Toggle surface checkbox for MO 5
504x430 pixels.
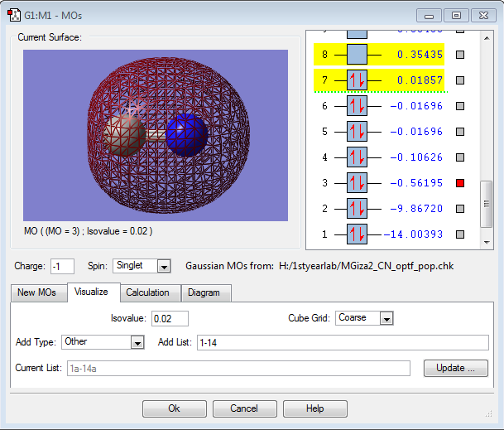pyautogui.click(x=460, y=132)
